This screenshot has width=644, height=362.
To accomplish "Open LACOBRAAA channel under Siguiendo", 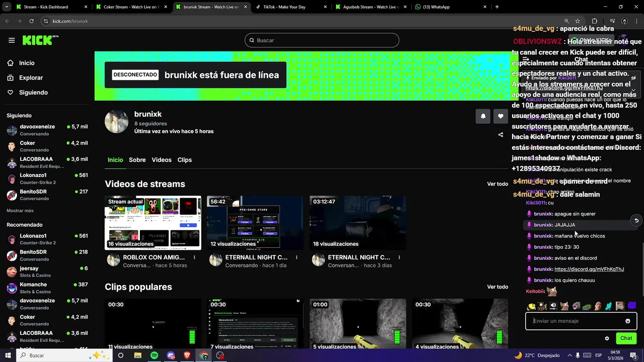I will [x=47, y=162].
